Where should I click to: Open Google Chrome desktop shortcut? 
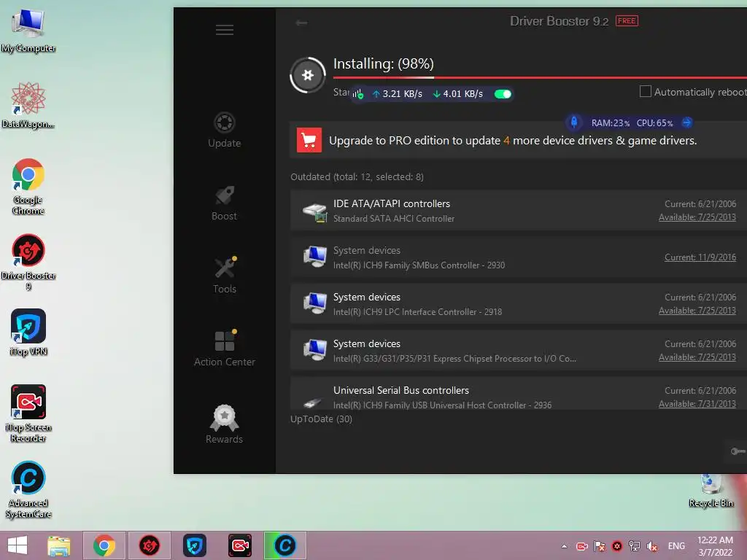click(28, 187)
